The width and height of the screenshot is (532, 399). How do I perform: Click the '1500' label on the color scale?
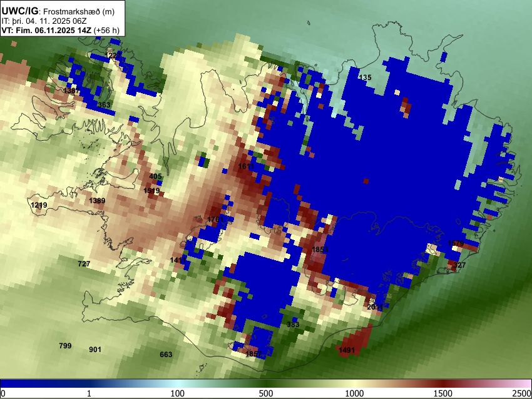tap(443, 393)
